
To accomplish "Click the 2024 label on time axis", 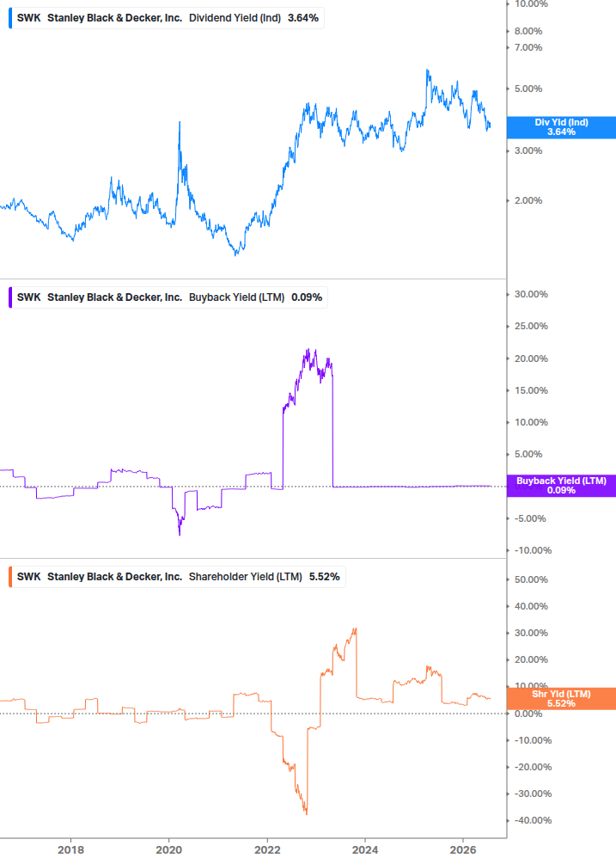I will tap(365, 849).
